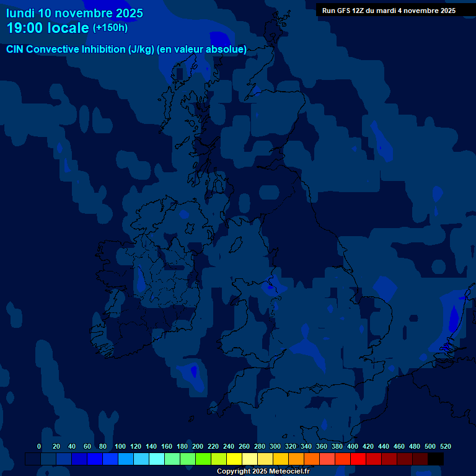The width and height of the screenshot is (476, 476).
Task: Click the pale yellow legend swatch below 260
Action: click(250, 459)
